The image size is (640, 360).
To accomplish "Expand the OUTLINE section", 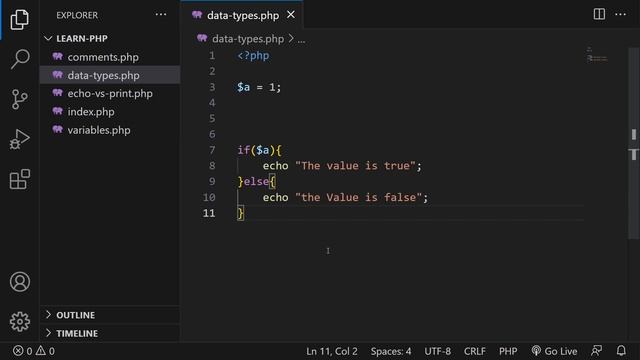I will 76,315.
